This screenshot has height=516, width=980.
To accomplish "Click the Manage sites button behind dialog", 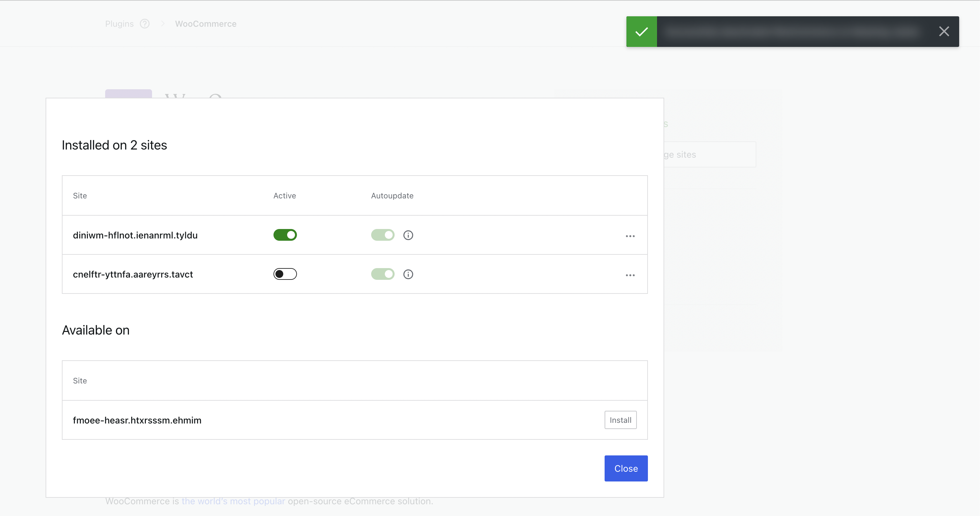I will [709, 154].
